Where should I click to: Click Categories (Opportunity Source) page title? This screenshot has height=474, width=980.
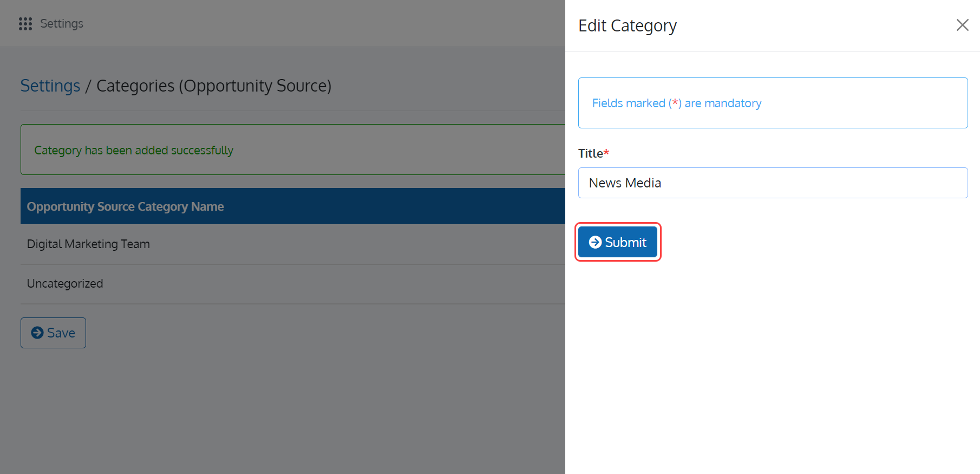point(214,86)
